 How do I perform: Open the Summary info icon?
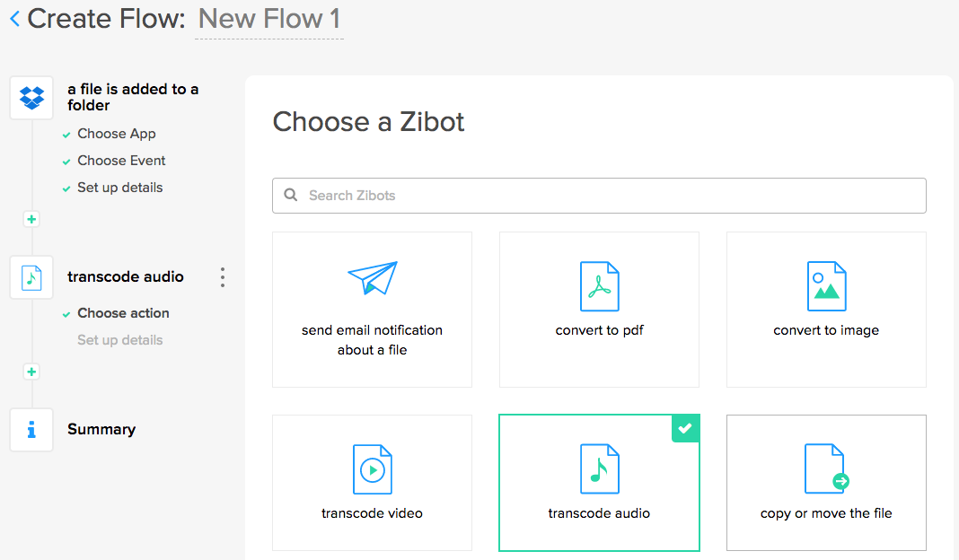[31, 430]
